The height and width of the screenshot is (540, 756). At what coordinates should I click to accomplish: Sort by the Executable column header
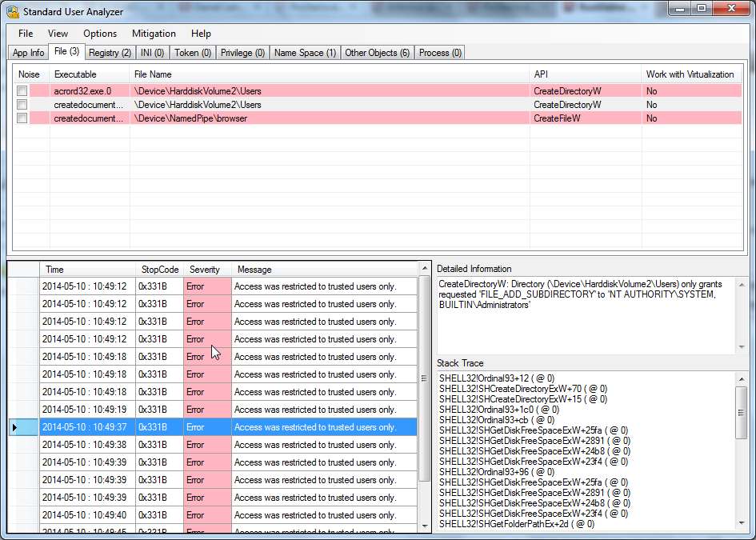(x=90, y=74)
